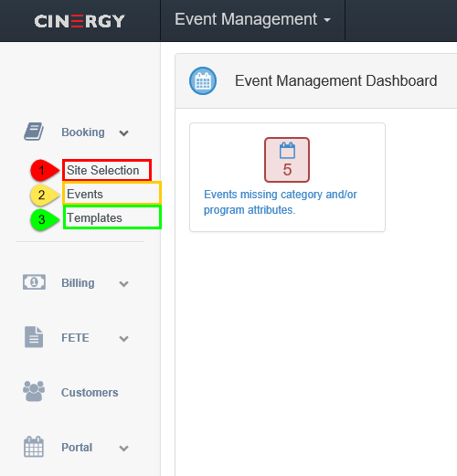The width and height of the screenshot is (457, 476).
Task: Open Templates under Booking
Action: (94, 217)
